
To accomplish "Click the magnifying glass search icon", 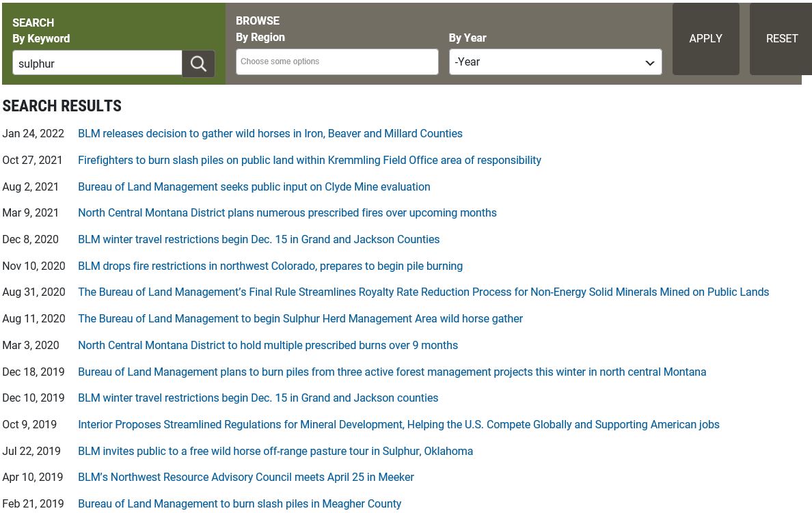I will pos(198,64).
